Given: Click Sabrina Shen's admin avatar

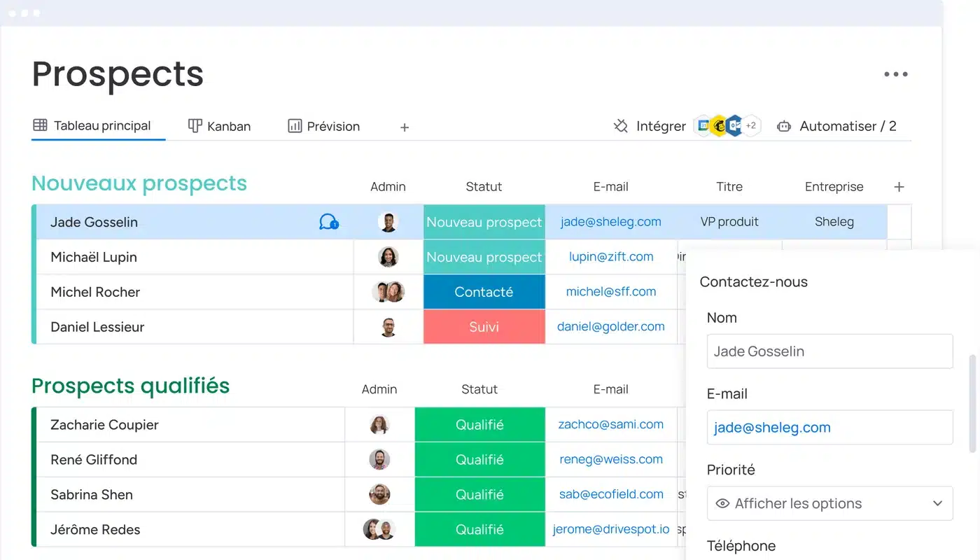Looking at the screenshot, I should (x=379, y=495).
